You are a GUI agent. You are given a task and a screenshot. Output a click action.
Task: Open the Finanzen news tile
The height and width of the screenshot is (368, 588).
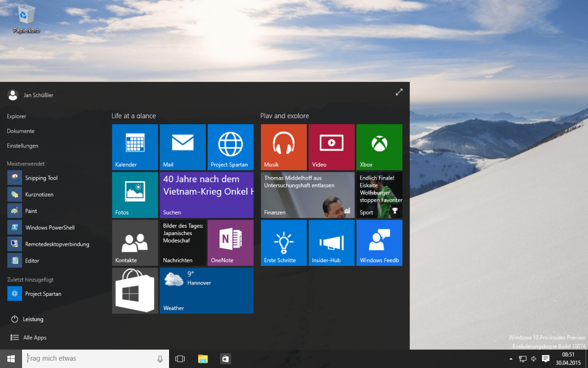pyautogui.click(x=308, y=195)
